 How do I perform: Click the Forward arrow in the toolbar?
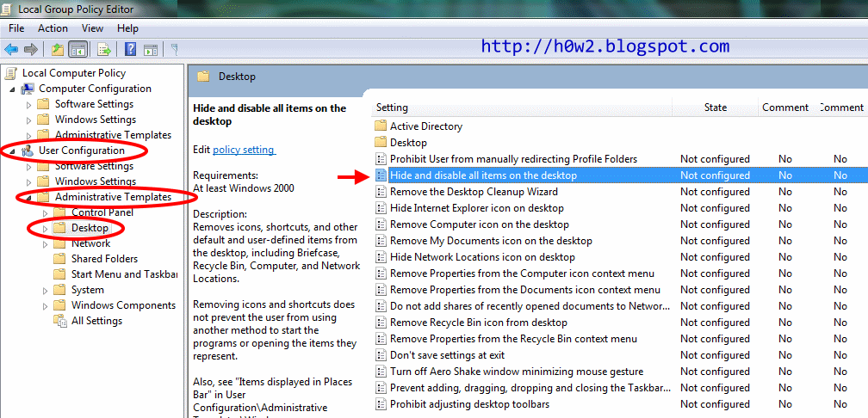pos(31,50)
